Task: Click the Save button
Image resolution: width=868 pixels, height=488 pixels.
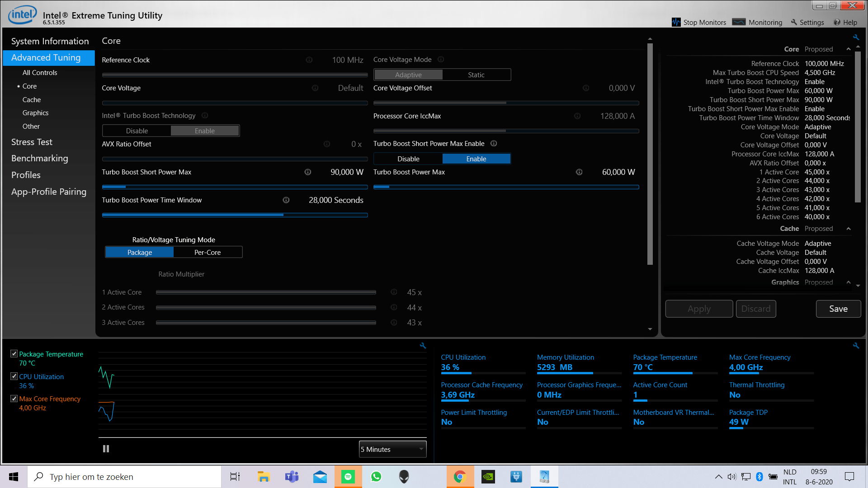Action: pos(838,309)
